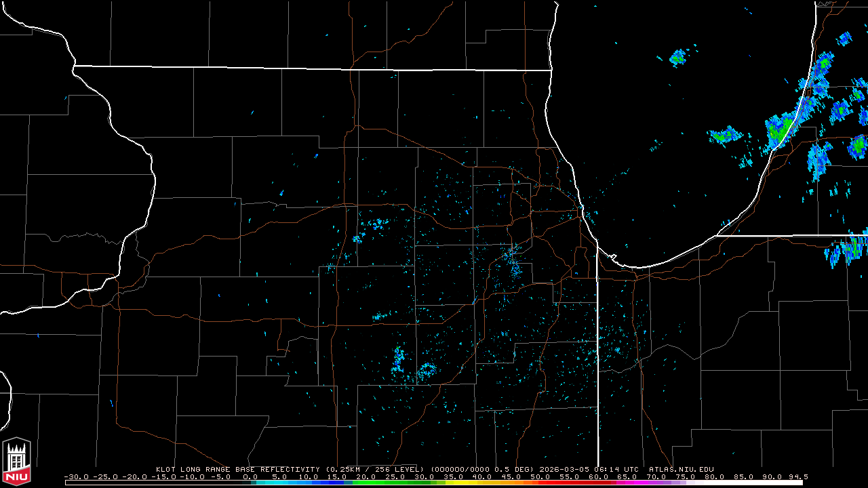Select the red segment of the reflectivity scale
The width and height of the screenshot is (868, 488).
click(549, 483)
